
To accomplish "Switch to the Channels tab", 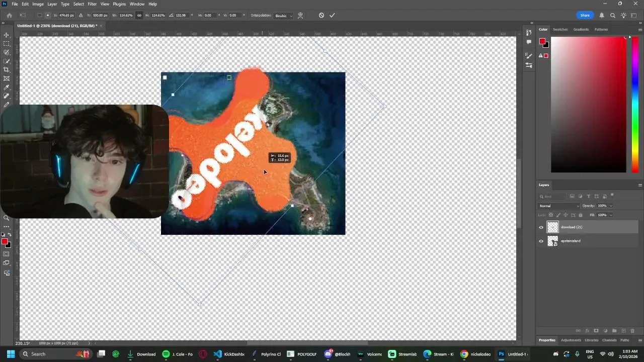I will coord(609,340).
